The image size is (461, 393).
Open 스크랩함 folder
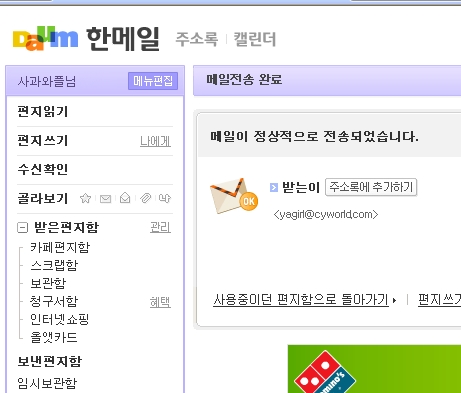pyautogui.click(x=54, y=265)
